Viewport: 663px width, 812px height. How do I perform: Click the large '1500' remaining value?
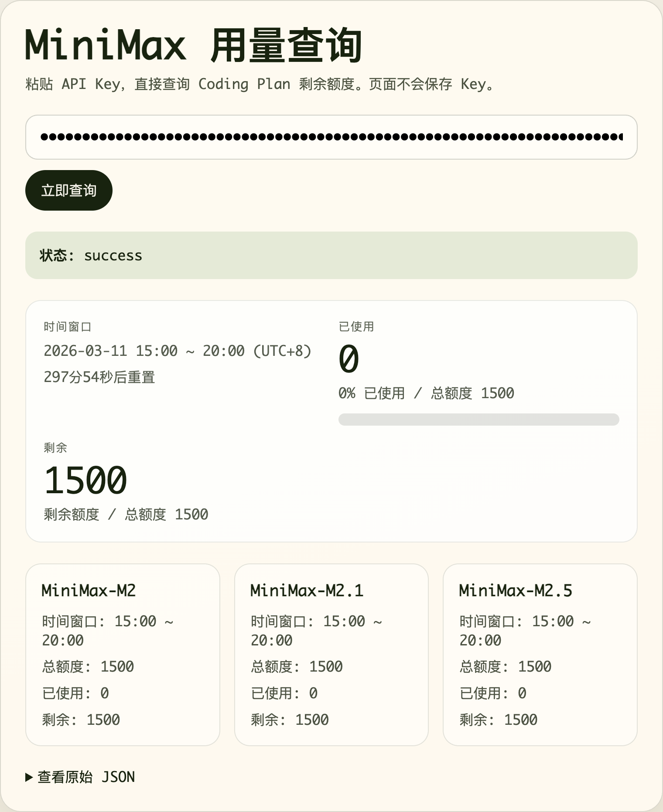coord(85,480)
